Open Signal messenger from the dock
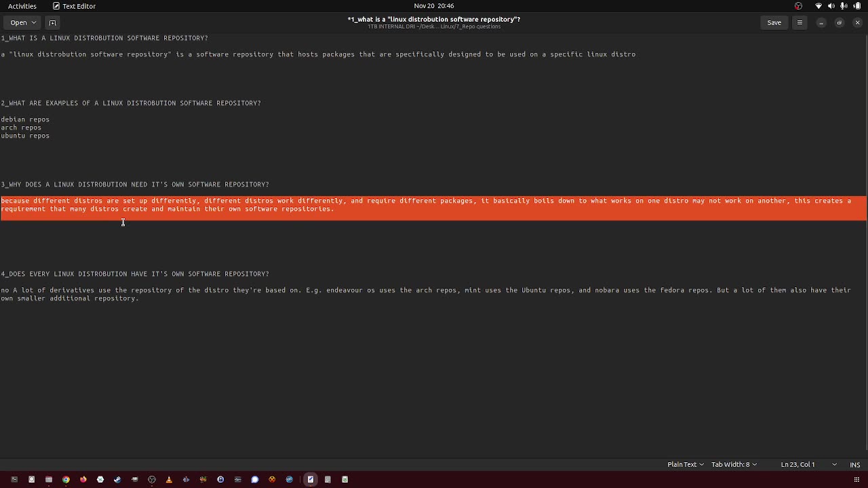The width and height of the screenshot is (868, 488). [x=255, y=479]
